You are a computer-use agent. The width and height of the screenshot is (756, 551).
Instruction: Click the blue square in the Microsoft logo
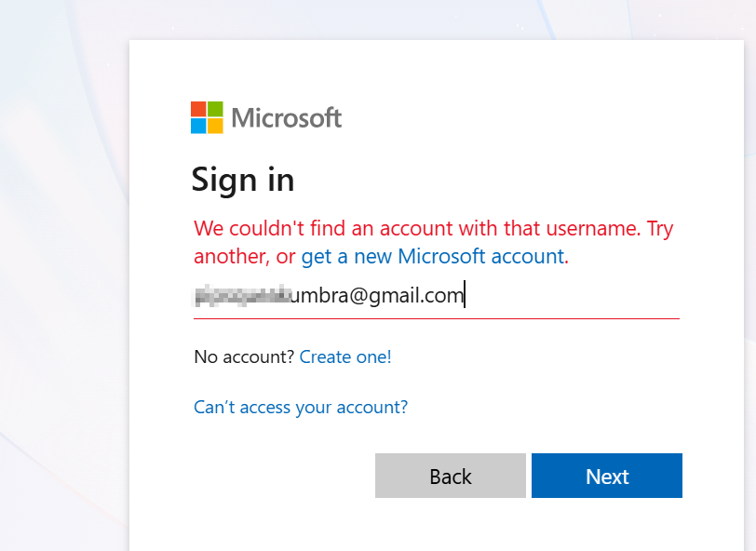tap(198, 126)
